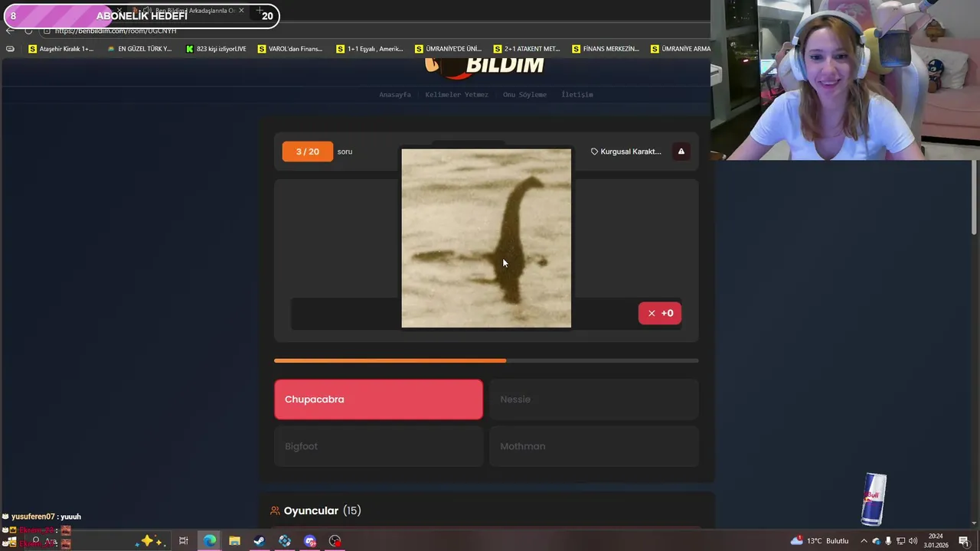Click the 3 / 20 question counter
This screenshot has height=551, width=980.
pyautogui.click(x=308, y=152)
